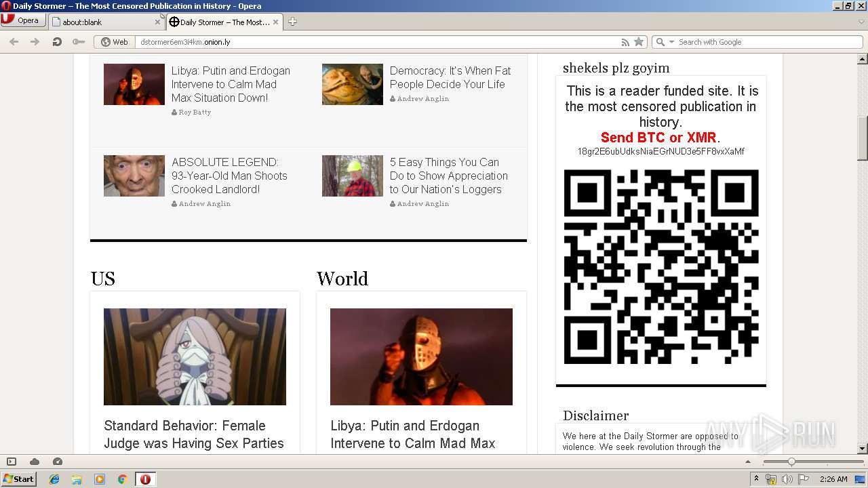Open a new tab with plus button

point(292,22)
